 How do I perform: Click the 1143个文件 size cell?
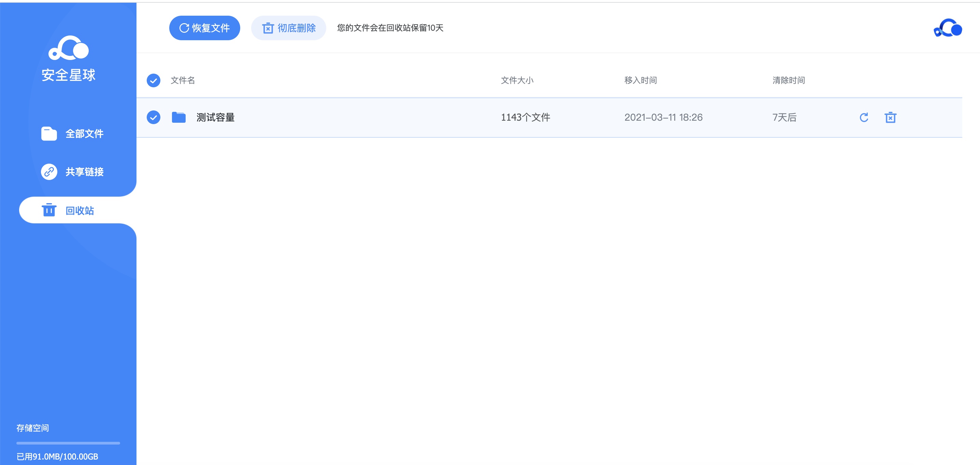(525, 118)
